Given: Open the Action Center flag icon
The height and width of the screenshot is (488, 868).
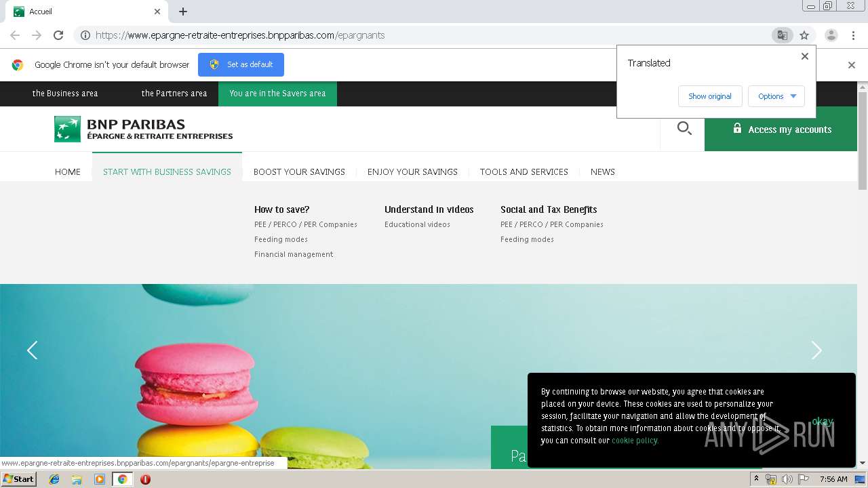Looking at the screenshot, I should [804, 479].
